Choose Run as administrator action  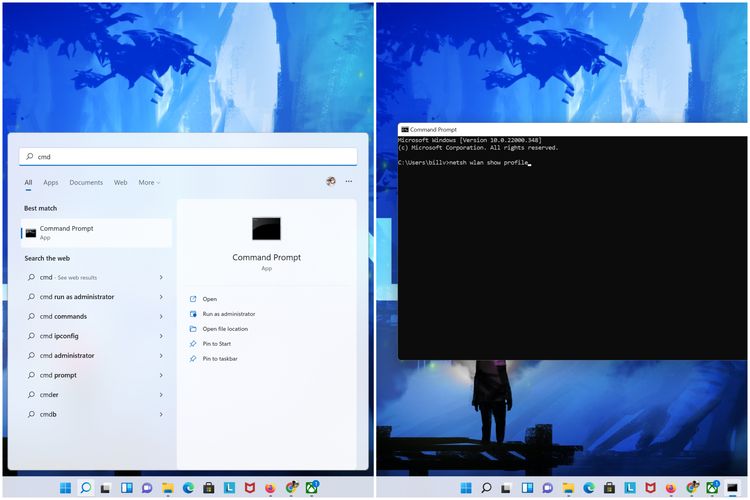[x=229, y=314]
